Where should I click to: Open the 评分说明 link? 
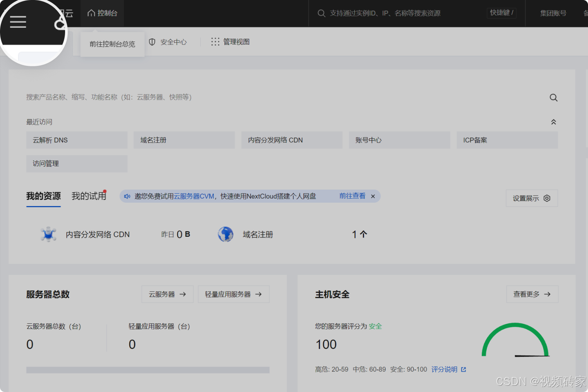point(445,370)
